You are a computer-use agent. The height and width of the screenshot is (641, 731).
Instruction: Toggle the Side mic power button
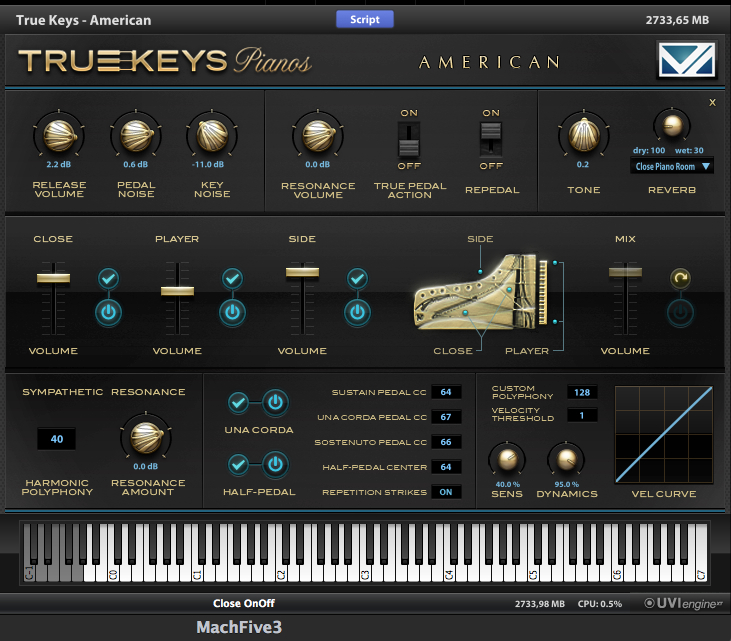(x=358, y=312)
